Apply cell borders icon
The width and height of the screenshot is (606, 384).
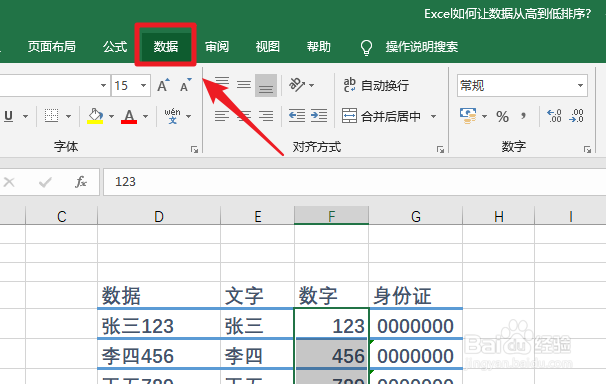[x=51, y=116]
